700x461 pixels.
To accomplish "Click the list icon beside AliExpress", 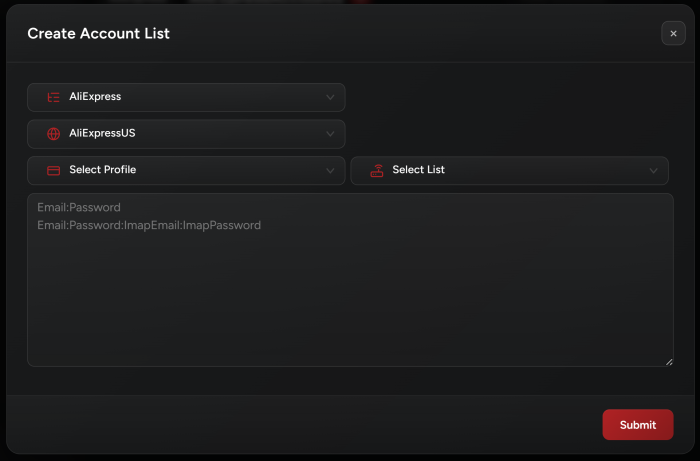I will (x=53, y=97).
